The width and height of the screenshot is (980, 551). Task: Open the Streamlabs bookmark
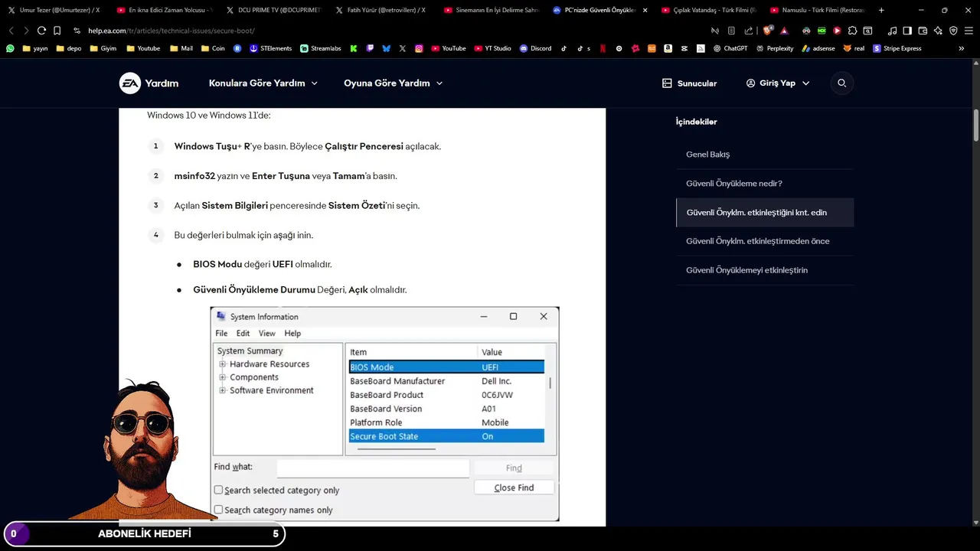pos(320,48)
